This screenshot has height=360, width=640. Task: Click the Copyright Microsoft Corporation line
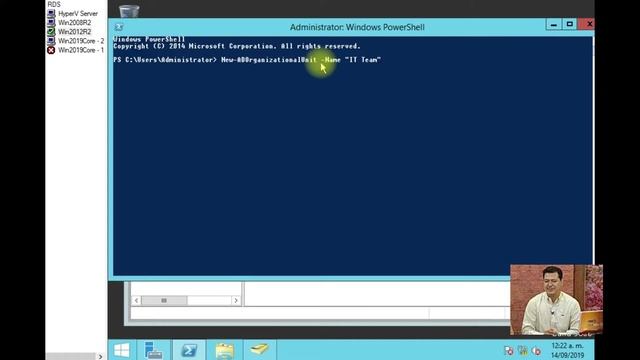(x=237, y=46)
